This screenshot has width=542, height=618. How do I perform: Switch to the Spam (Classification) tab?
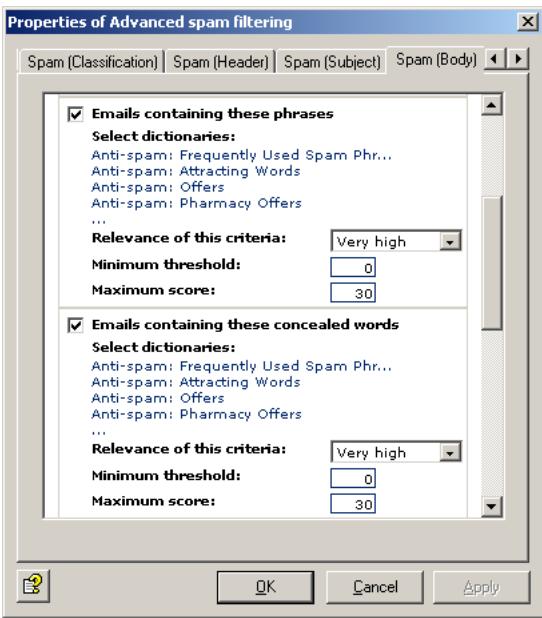coord(92,62)
